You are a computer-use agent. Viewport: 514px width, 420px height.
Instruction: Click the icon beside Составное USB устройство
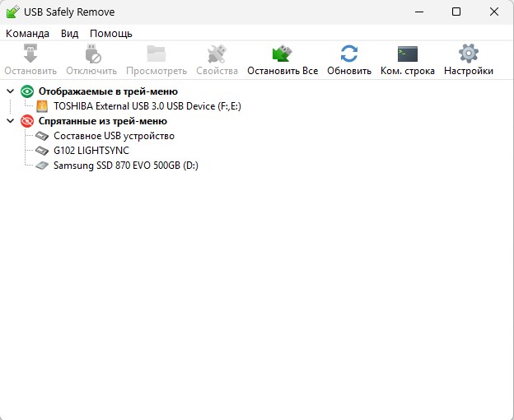coord(42,136)
